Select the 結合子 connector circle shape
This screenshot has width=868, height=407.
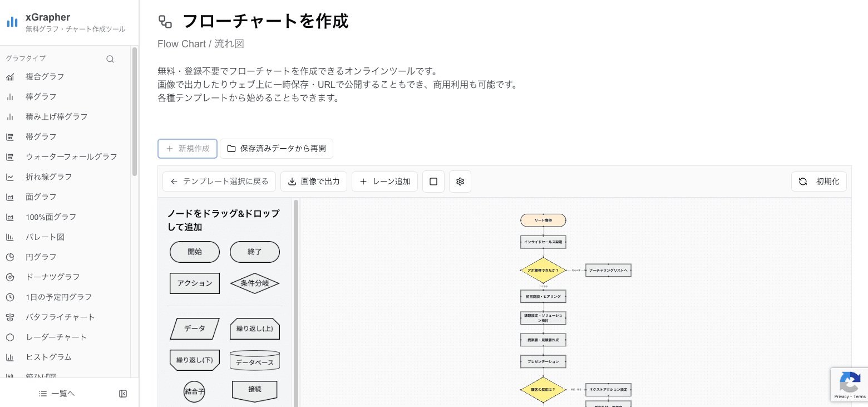point(194,391)
